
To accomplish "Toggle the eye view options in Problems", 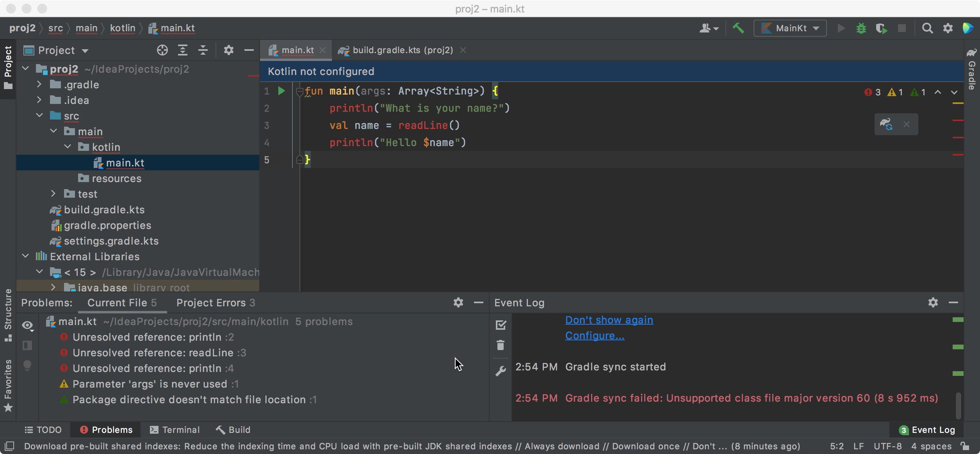I will pos(28,325).
